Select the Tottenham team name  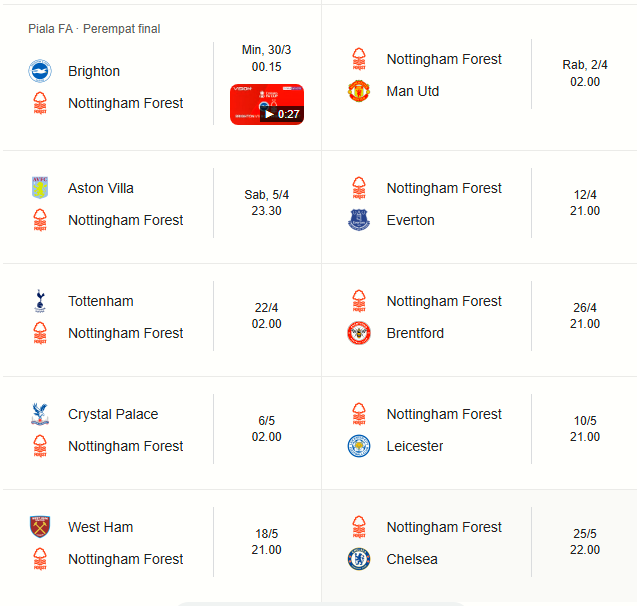tap(101, 301)
